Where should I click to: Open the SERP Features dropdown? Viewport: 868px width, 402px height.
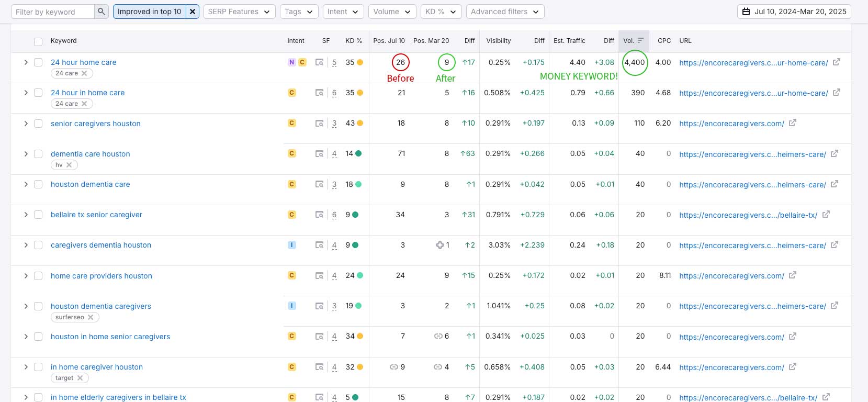click(239, 12)
